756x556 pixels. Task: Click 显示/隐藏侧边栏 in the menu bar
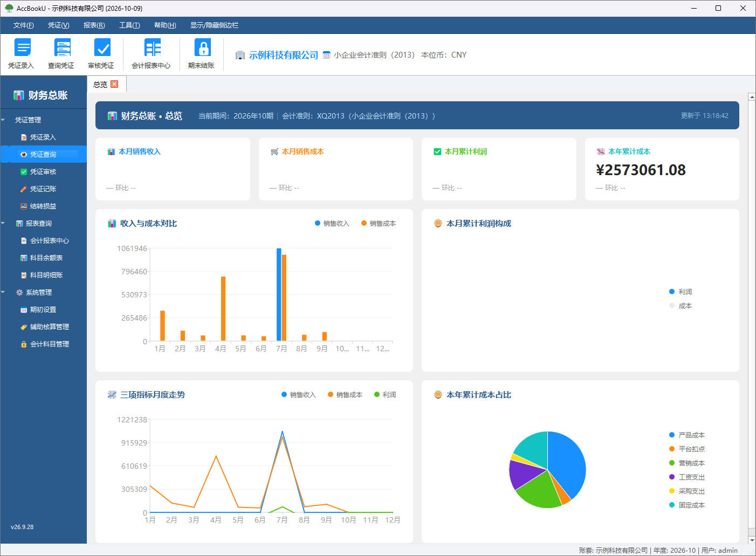(x=214, y=25)
